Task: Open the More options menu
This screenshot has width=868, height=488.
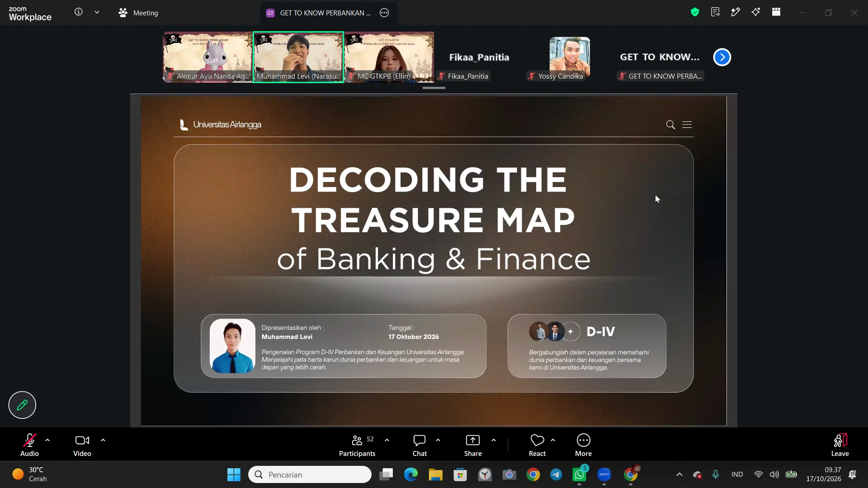Action: click(583, 445)
